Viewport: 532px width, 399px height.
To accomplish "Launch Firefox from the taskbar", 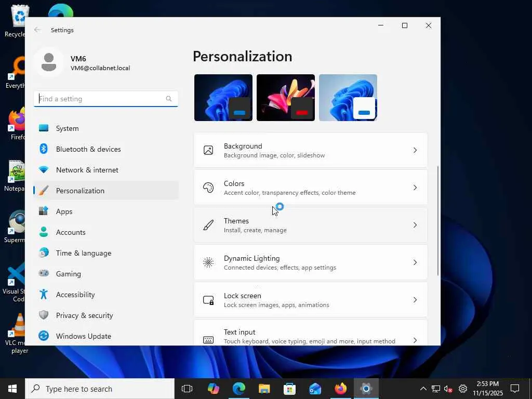I will [x=341, y=389].
